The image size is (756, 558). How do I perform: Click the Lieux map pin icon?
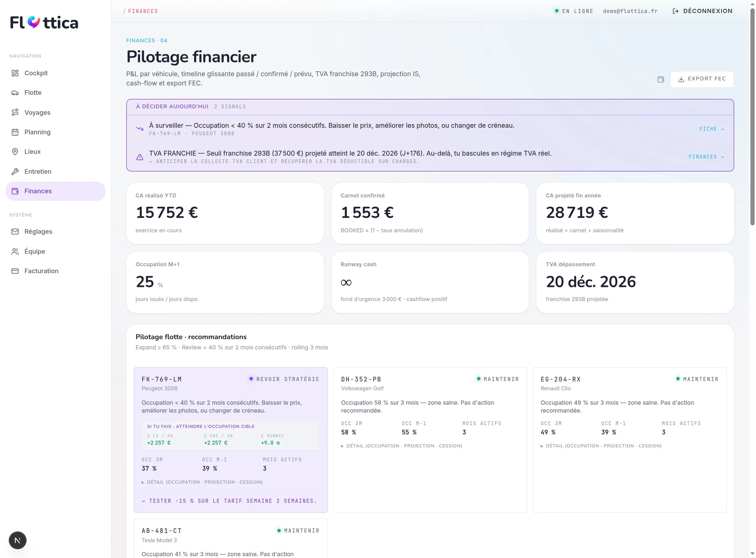15,152
